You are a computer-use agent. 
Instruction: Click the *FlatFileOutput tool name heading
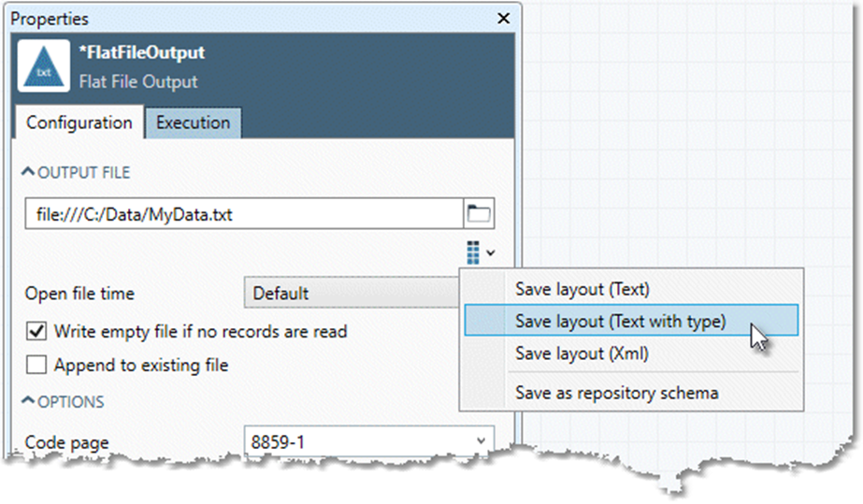(x=142, y=53)
